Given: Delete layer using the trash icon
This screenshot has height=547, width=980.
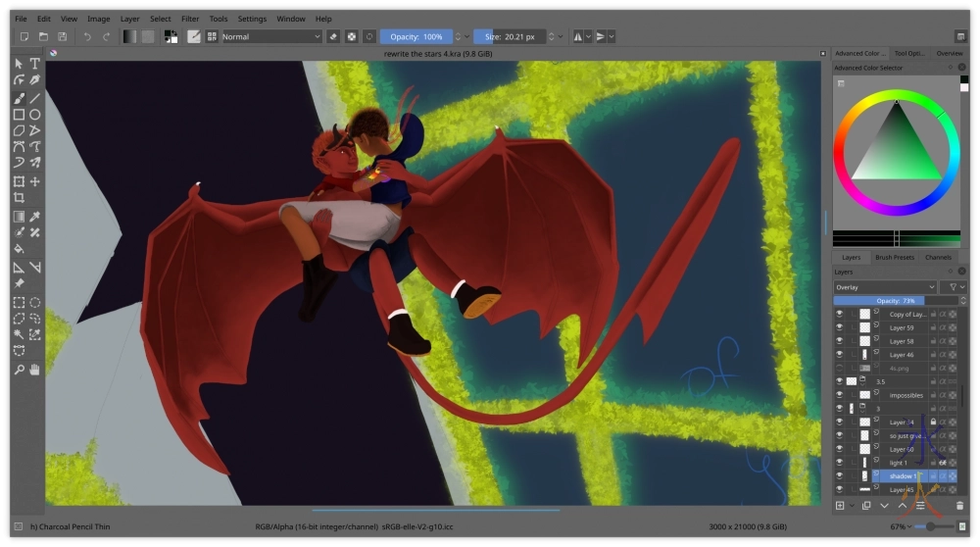Looking at the screenshot, I should point(959,506).
